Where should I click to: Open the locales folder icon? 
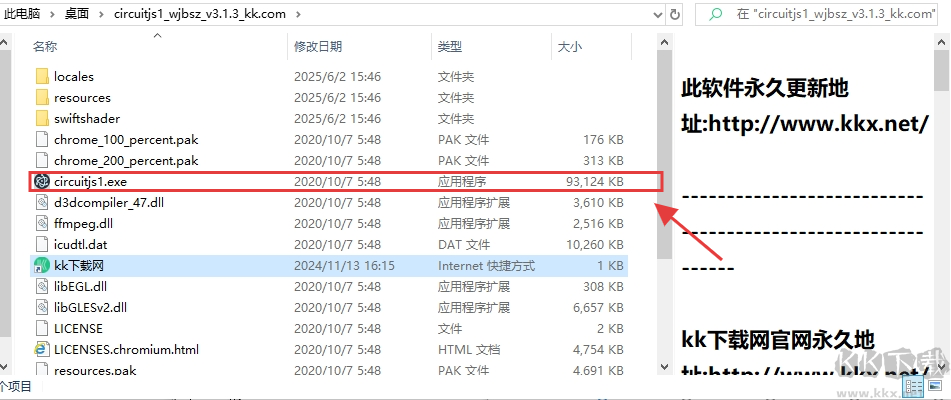point(42,76)
